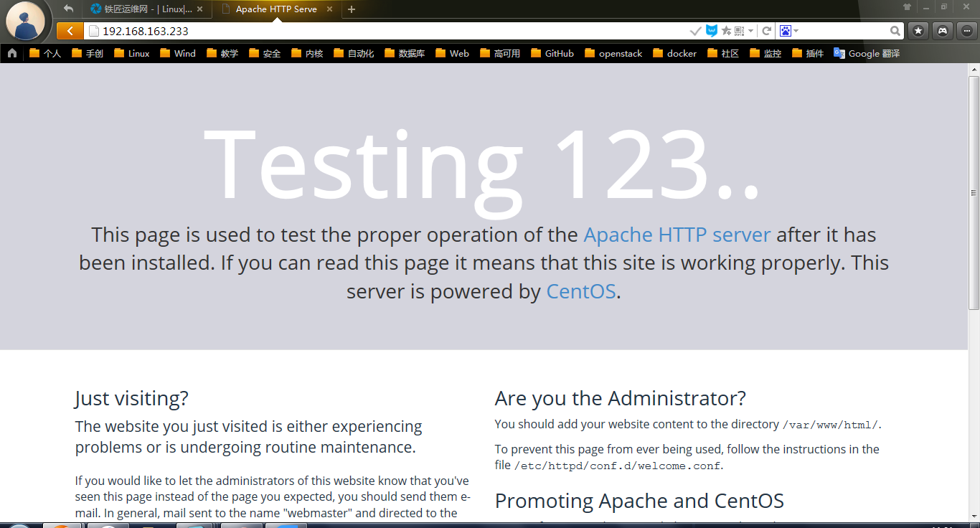
Task: Follow the Apache HTTP server link
Action: [x=677, y=235]
